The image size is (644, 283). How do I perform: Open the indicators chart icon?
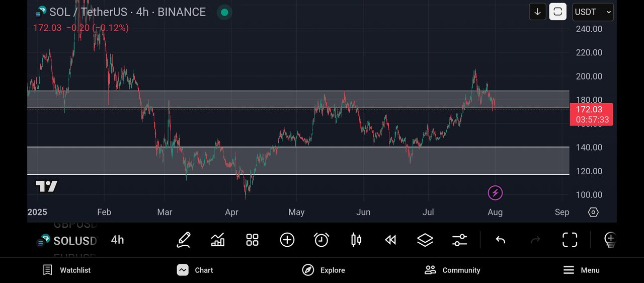click(218, 240)
